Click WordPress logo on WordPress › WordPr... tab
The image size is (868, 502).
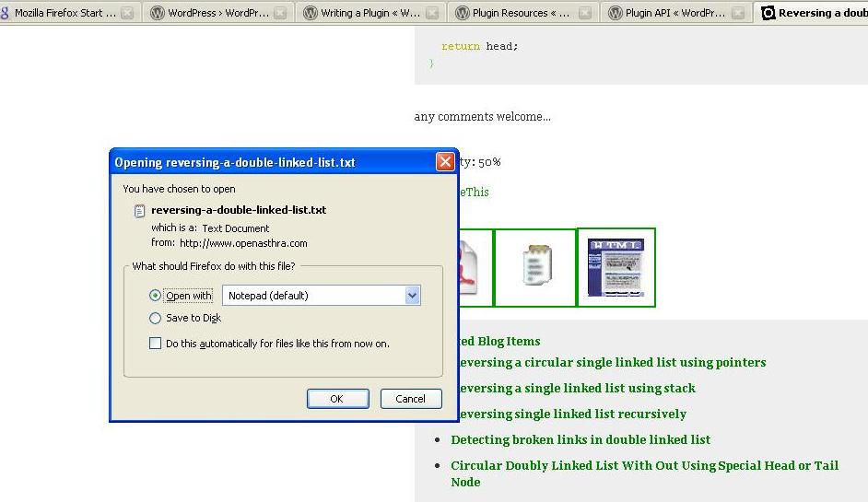158,13
